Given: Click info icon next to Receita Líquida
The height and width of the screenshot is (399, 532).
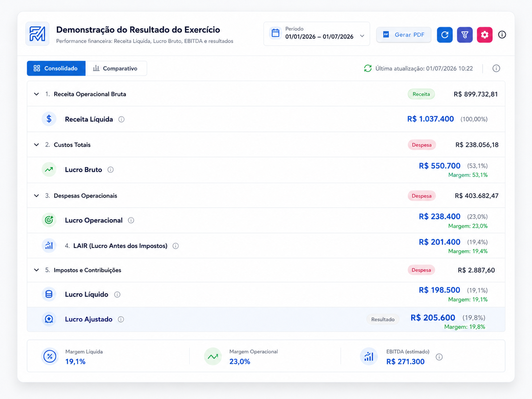Looking at the screenshot, I should point(121,119).
